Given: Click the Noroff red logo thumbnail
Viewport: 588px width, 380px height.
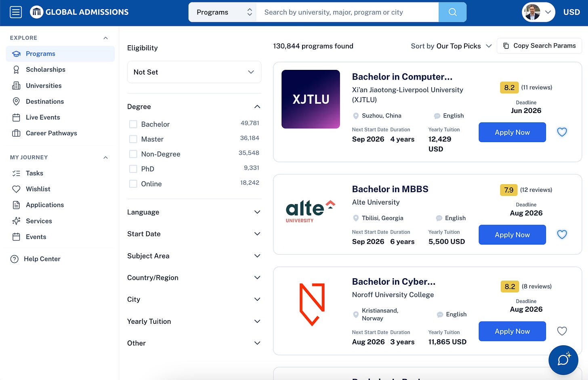Looking at the screenshot, I should pos(312,304).
